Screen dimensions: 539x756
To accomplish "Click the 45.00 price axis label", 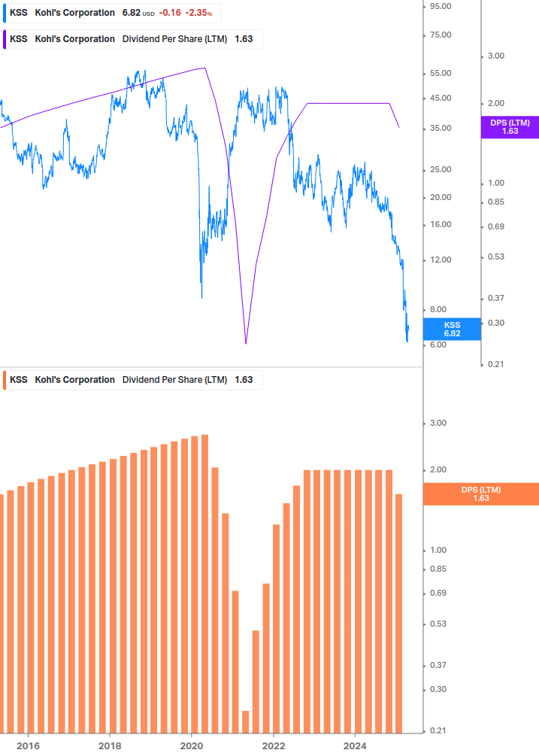I will click(x=441, y=98).
